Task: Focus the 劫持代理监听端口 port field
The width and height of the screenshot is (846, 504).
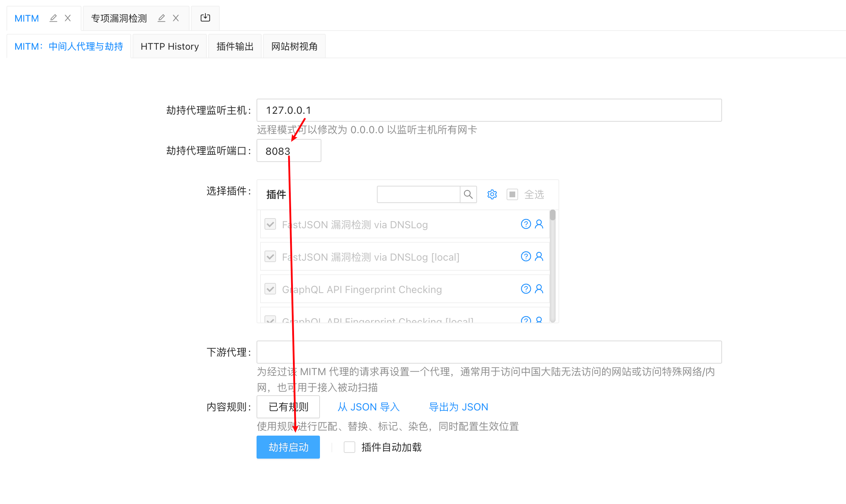Action: pyautogui.click(x=289, y=151)
